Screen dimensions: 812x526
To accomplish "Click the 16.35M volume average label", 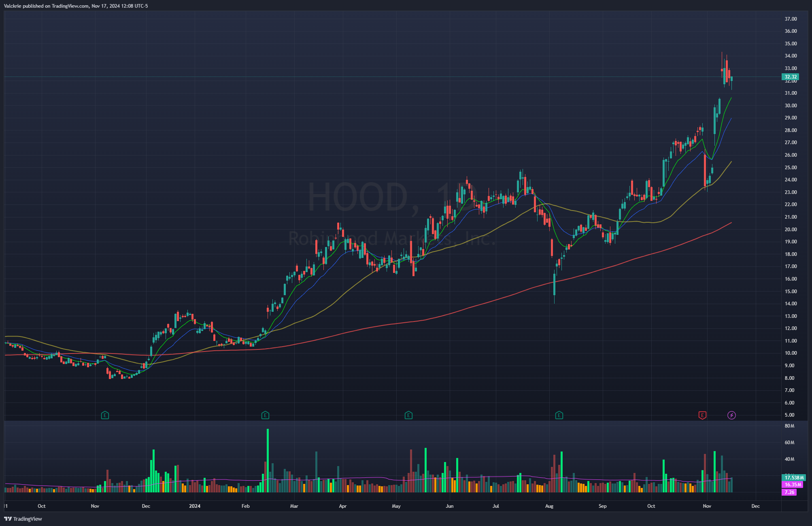I will tap(793, 485).
